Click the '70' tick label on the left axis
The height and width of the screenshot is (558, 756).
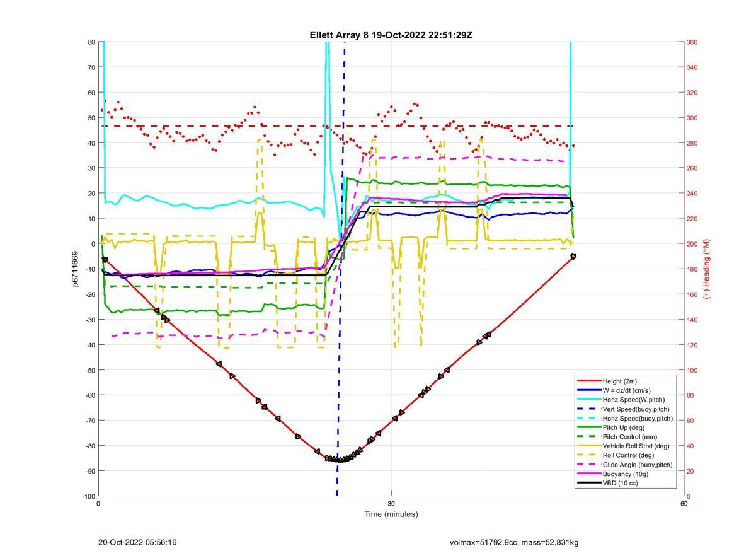pyautogui.click(x=91, y=67)
